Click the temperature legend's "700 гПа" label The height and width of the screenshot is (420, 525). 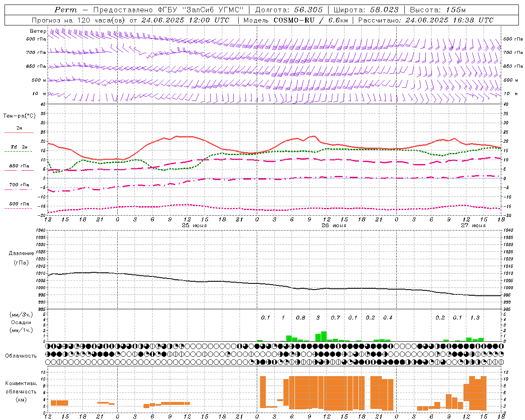click(x=19, y=185)
